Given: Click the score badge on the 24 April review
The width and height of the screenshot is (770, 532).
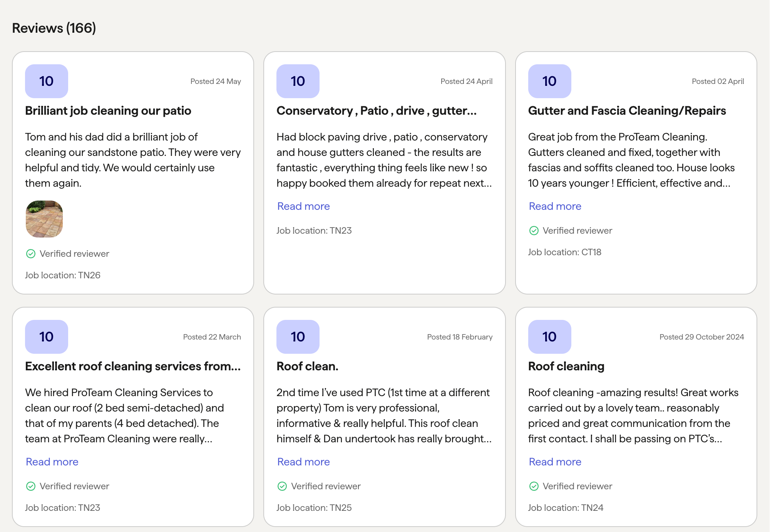Looking at the screenshot, I should 298,81.
